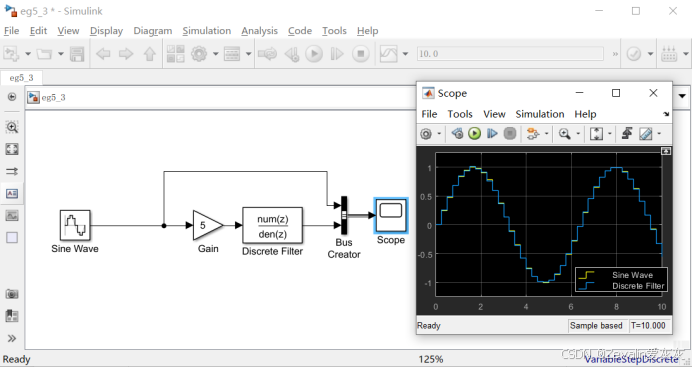
Task: Open the Simulation menu in Simulink
Action: click(x=207, y=31)
